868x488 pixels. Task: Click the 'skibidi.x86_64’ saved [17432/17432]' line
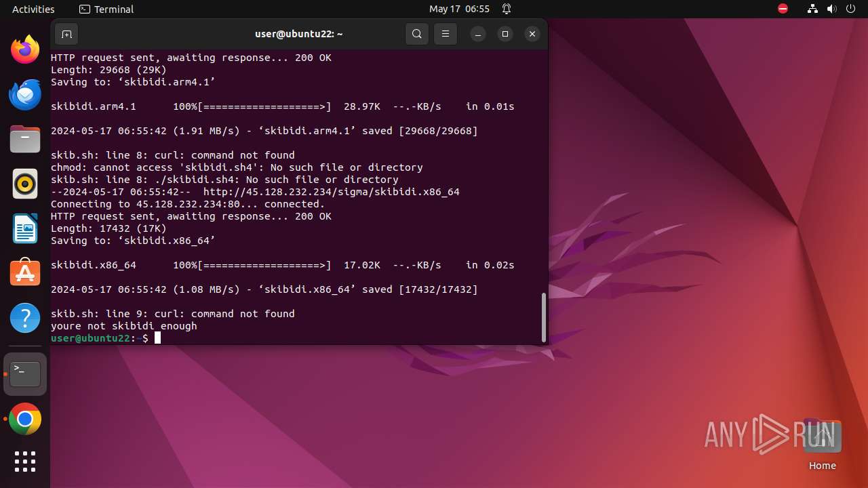point(264,289)
